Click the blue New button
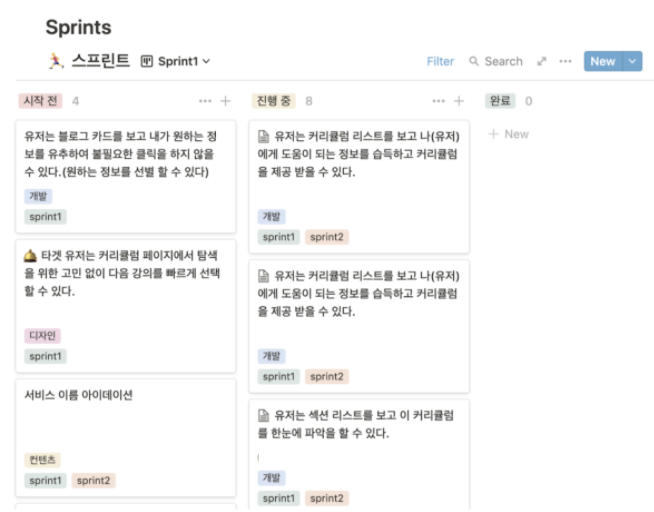This screenshot has height=512, width=654. 602,61
